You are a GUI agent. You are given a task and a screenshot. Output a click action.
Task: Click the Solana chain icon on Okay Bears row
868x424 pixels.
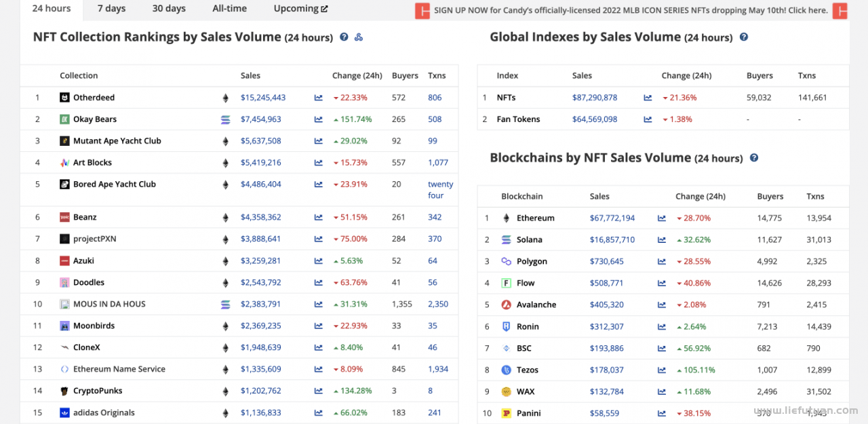(x=226, y=120)
